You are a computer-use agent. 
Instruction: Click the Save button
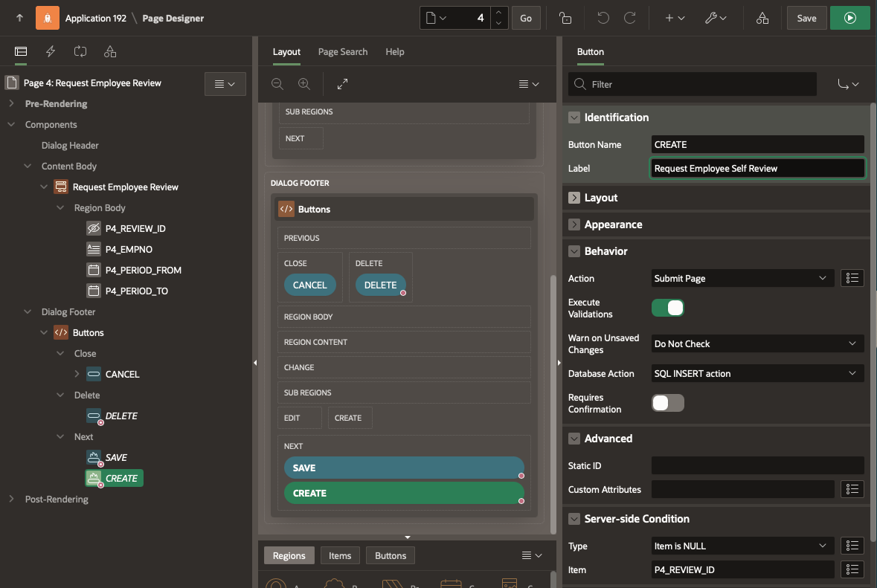(806, 19)
